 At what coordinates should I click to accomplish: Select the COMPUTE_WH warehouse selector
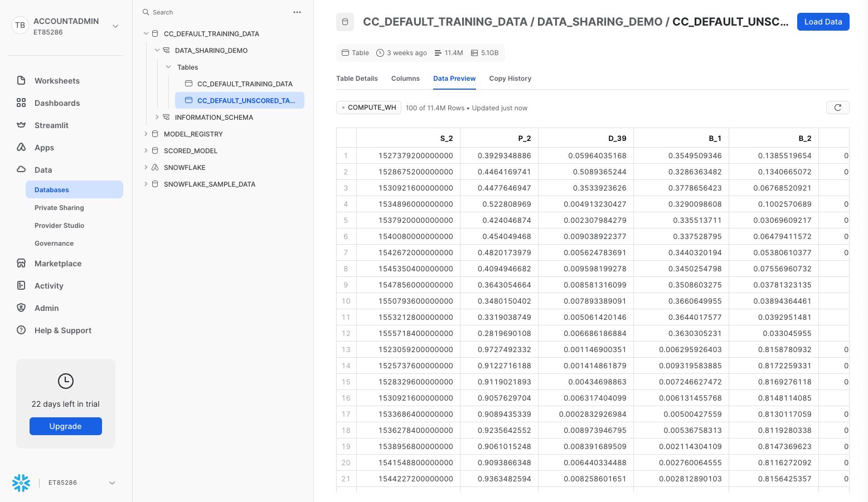(x=368, y=108)
